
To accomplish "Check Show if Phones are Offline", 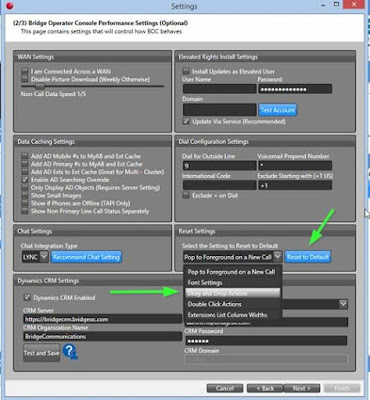I will coord(25,203).
